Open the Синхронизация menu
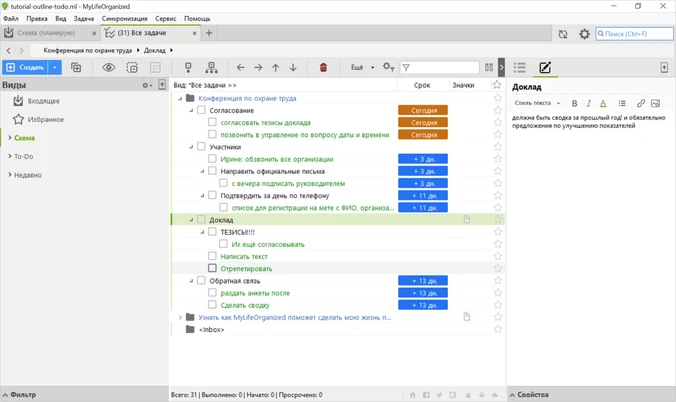Screen dimensions: 676x402 125,19
